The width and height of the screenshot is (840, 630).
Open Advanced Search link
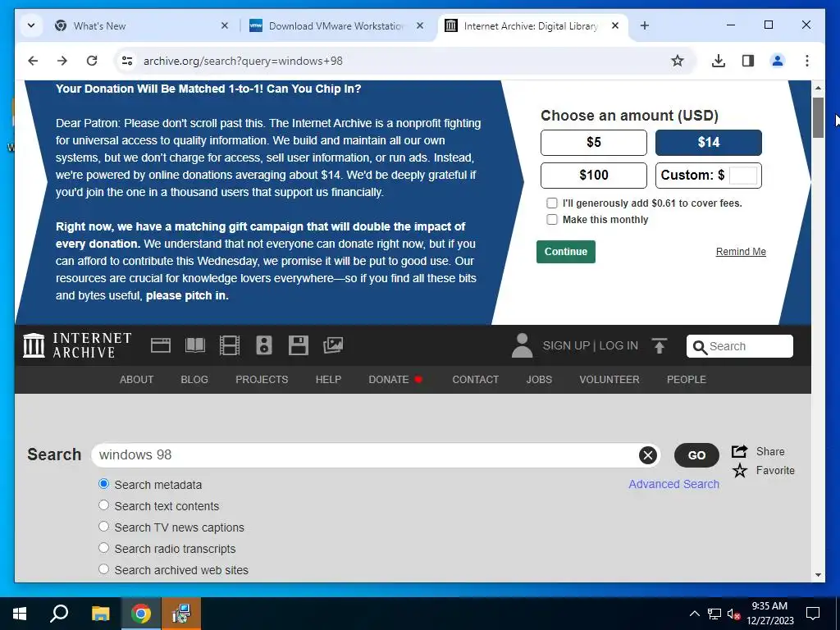pos(674,484)
